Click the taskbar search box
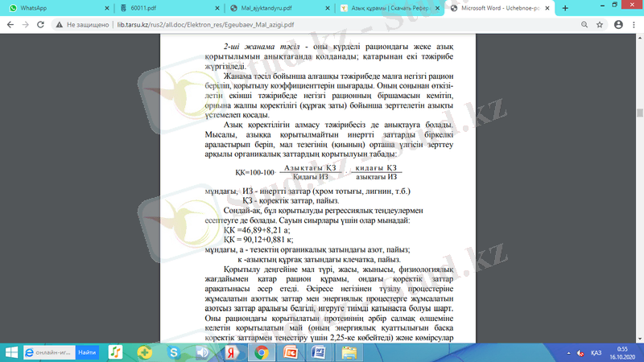The height and width of the screenshot is (362, 644). point(49,352)
